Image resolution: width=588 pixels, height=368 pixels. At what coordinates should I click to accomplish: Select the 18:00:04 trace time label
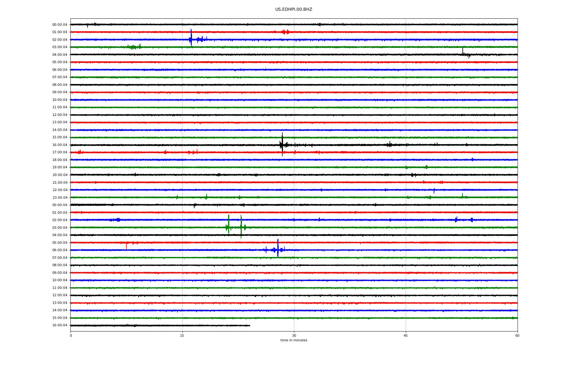(x=60, y=160)
